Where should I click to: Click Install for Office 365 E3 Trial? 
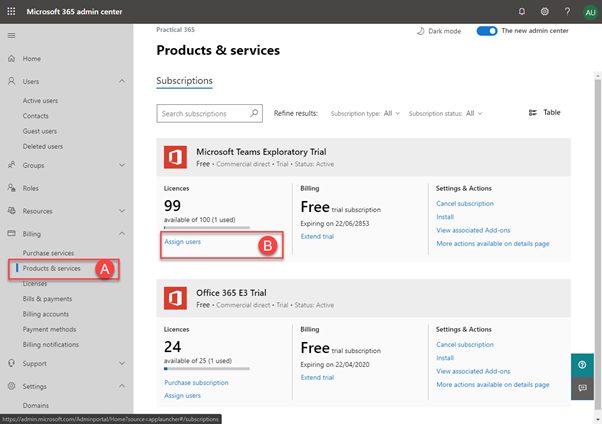[445, 358]
